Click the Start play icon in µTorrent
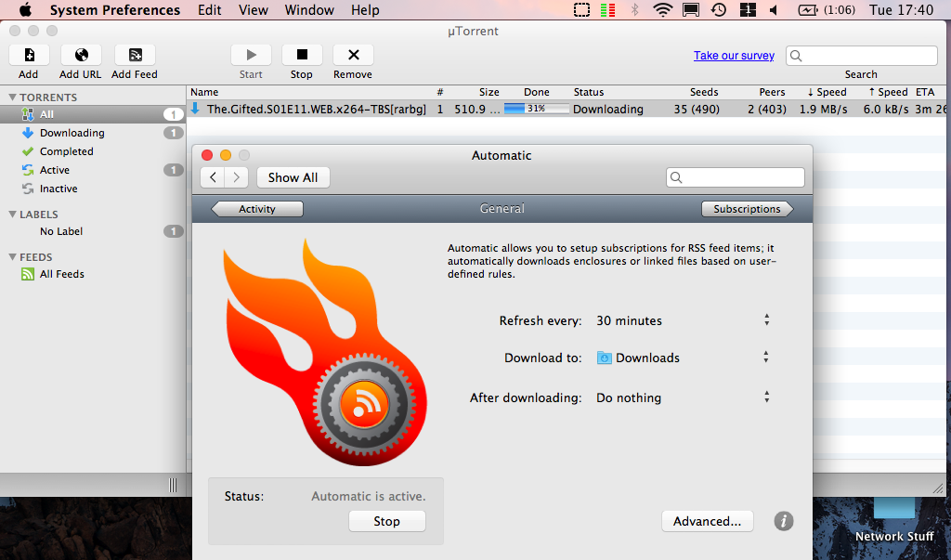 (251, 55)
